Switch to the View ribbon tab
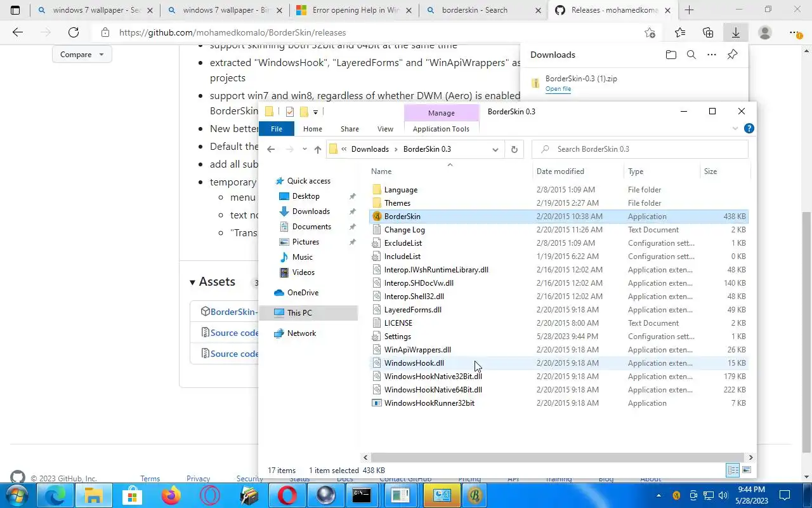The height and width of the screenshot is (508, 812). coord(385,129)
